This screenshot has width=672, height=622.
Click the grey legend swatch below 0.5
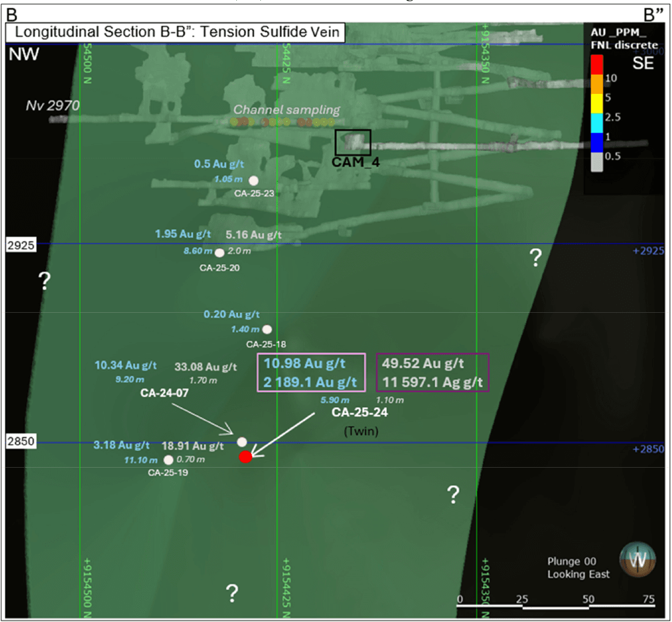tap(597, 162)
